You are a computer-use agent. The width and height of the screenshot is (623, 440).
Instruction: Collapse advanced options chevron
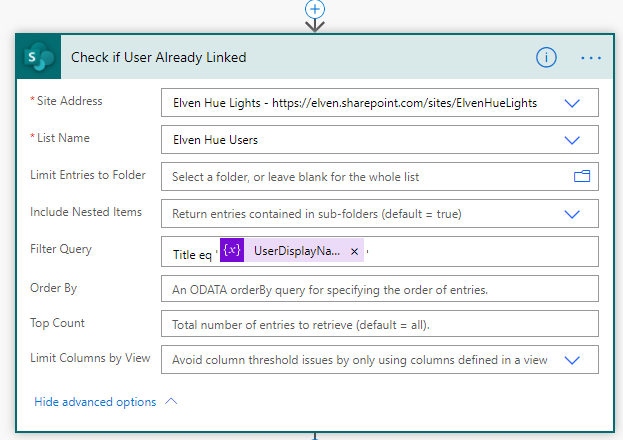[x=171, y=401]
